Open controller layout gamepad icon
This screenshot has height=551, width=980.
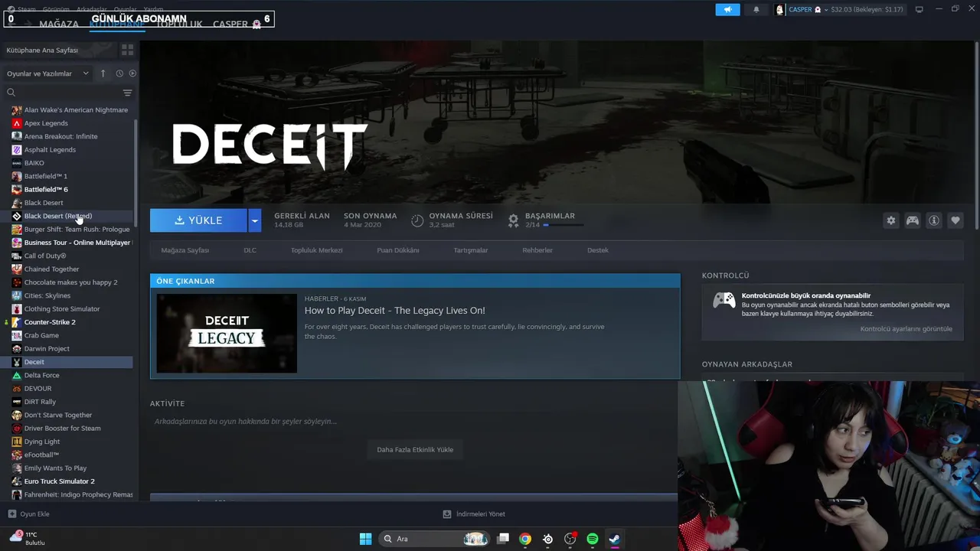coord(913,220)
